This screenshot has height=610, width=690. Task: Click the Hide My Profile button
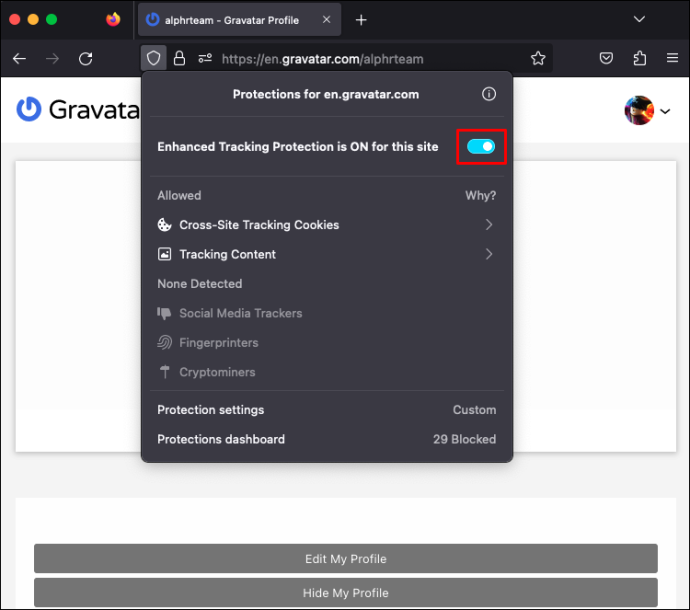[346, 593]
